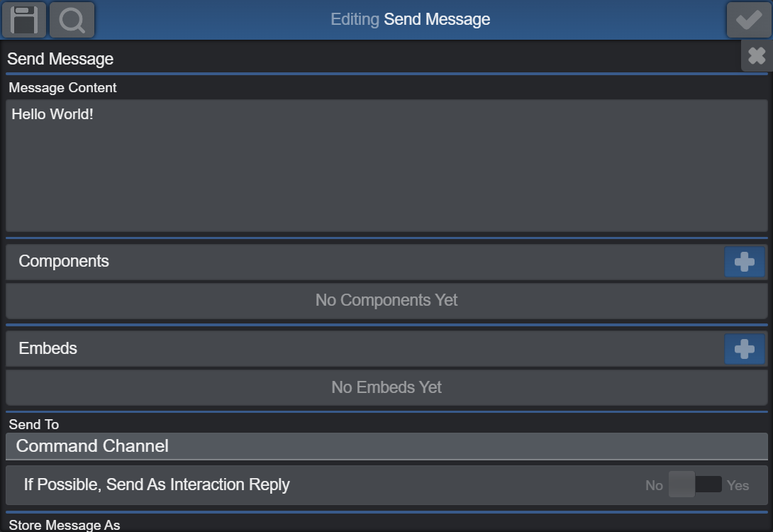Screen dimensions: 773x532
Task: Add a new embed with plus icon
Action: pyautogui.click(x=745, y=349)
